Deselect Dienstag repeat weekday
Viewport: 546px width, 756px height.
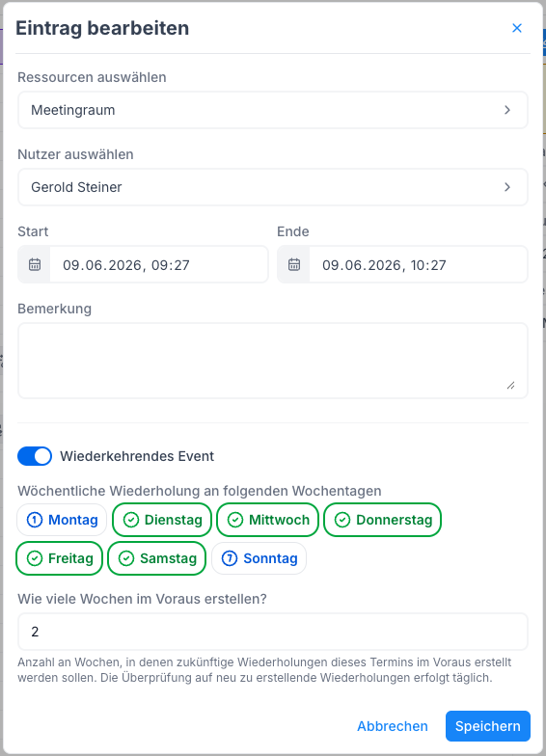point(162,520)
